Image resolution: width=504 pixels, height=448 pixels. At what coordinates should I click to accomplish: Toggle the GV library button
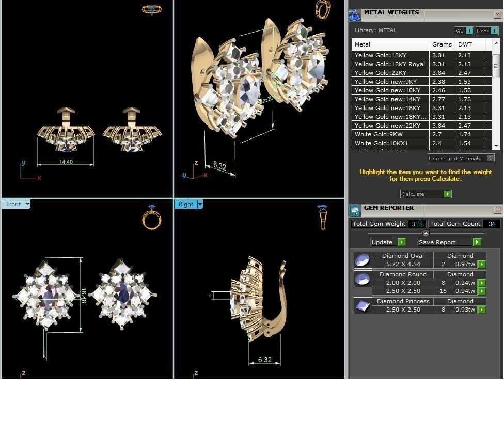pos(464,31)
